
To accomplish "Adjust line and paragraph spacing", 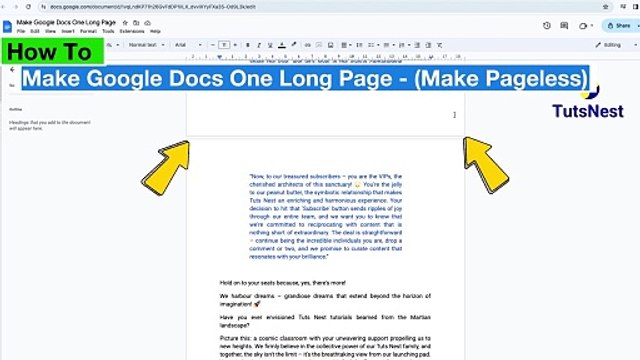I will click(x=360, y=45).
